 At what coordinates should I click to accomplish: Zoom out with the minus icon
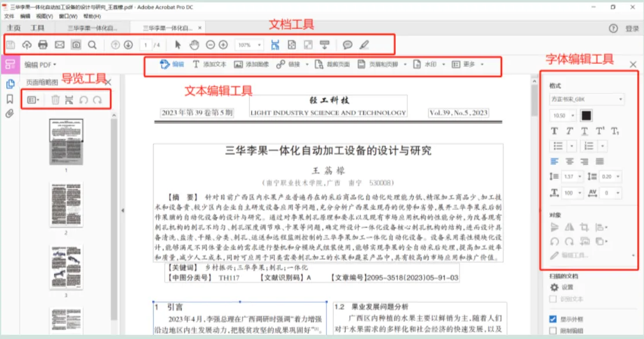210,45
